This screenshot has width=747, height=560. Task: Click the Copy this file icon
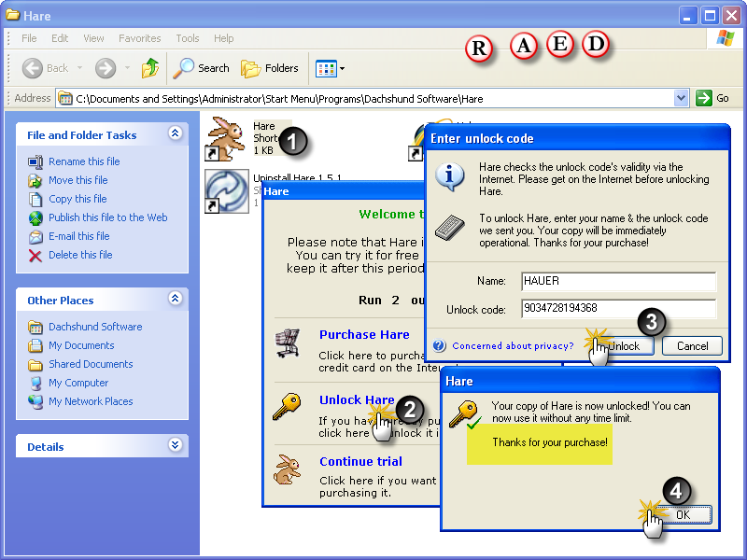tap(35, 200)
